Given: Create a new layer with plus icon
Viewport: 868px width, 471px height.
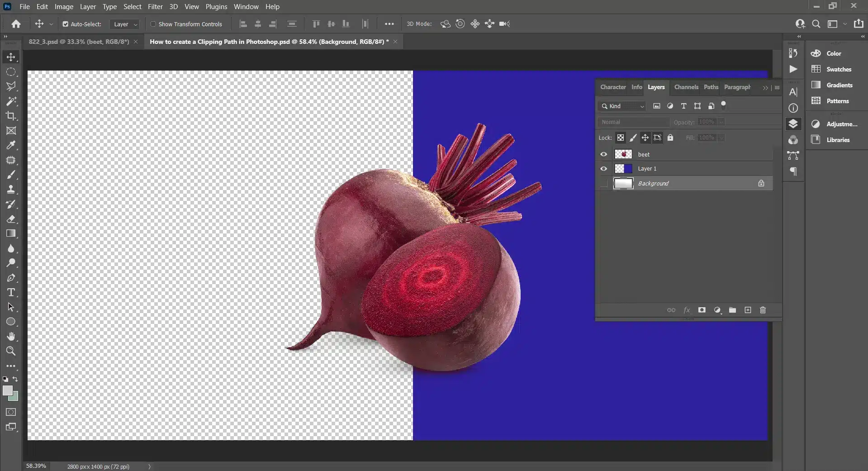Looking at the screenshot, I should pos(748,310).
